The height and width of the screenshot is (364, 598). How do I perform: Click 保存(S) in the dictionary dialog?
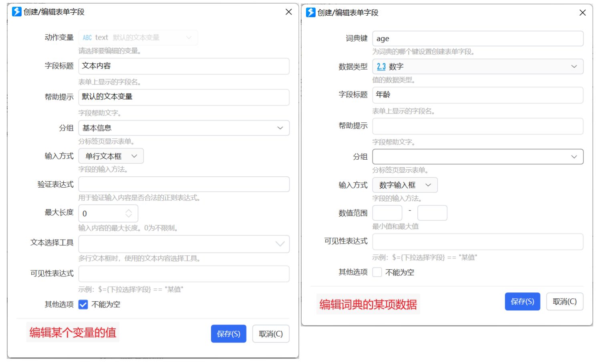tap(523, 302)
